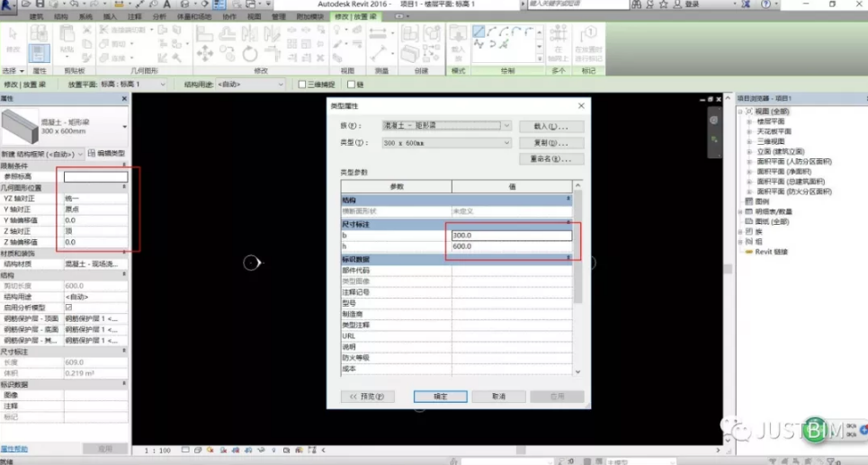Click the Measure between two references icon
Screen dimensions: 868x465
[x=378, y=34]
